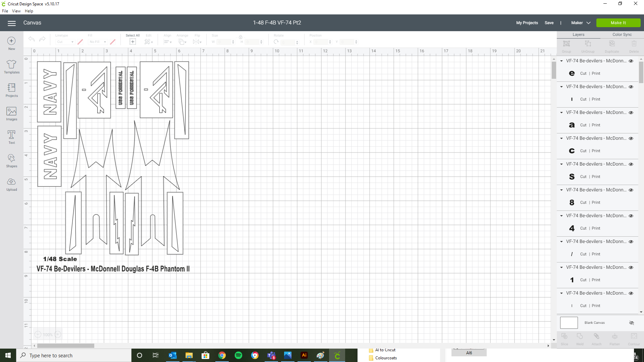Open the Templates panel
The width and height of the screenshot is (644, 362).
[x=11, y=66]
